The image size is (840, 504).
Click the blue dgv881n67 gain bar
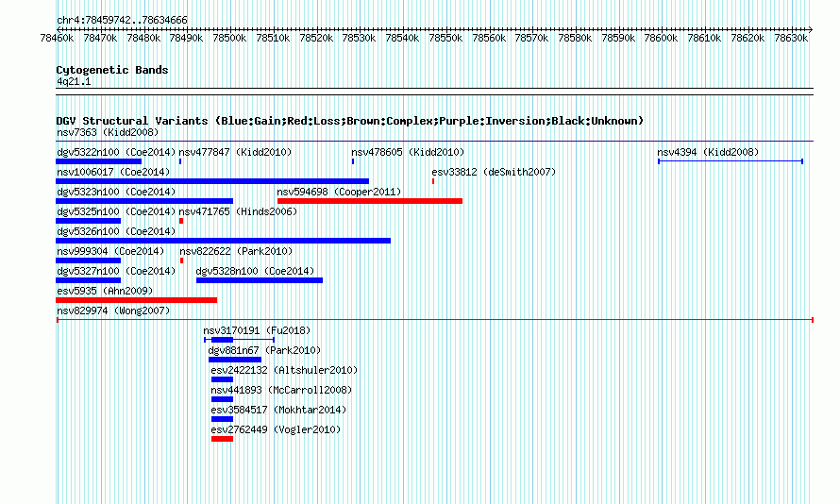coord(235,360)
